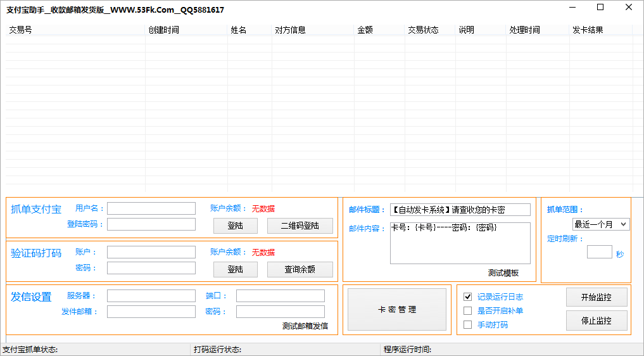The image size is (644, 356).
Task: Click the 邮件内容 text area
Action: [460, 243]
